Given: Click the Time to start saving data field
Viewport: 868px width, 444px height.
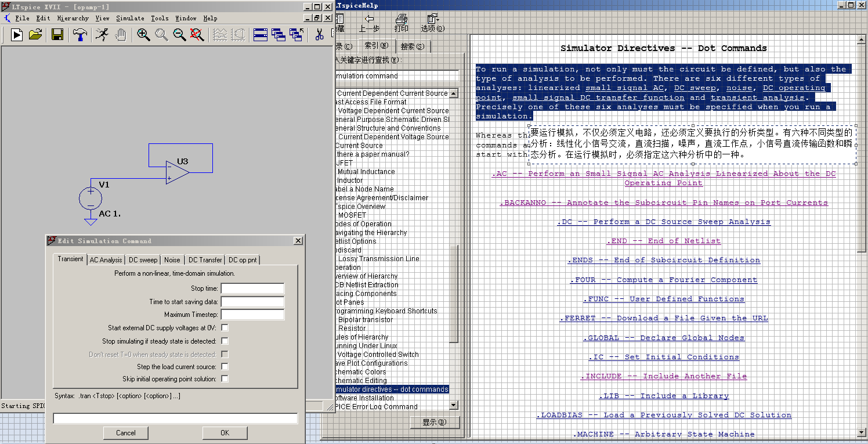Looking at the screenshot, I should 252,302.
